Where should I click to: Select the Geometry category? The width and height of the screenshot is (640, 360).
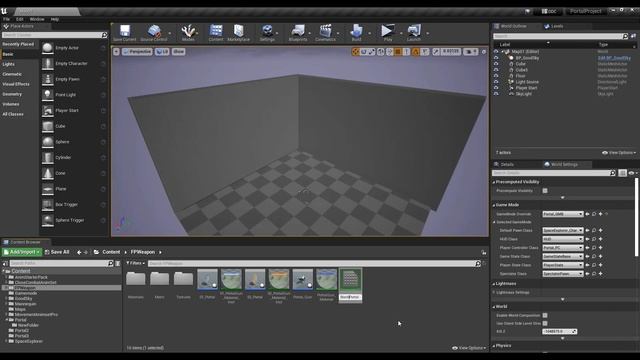[x=12, y=94]
